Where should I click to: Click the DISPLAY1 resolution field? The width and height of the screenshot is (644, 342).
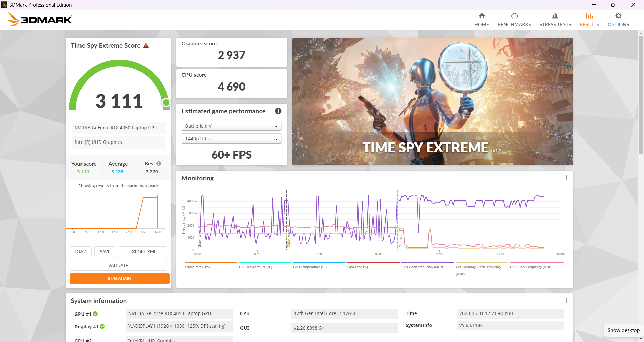179,326
